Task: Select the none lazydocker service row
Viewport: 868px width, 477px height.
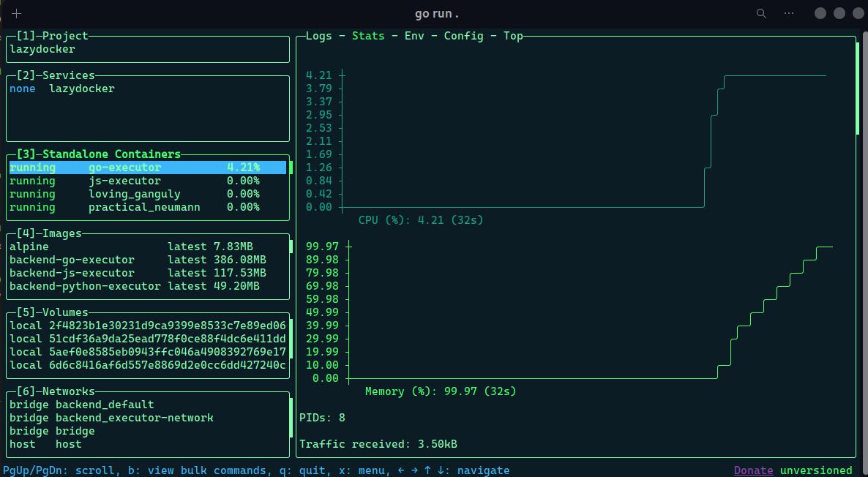Action: pos(148,89)
